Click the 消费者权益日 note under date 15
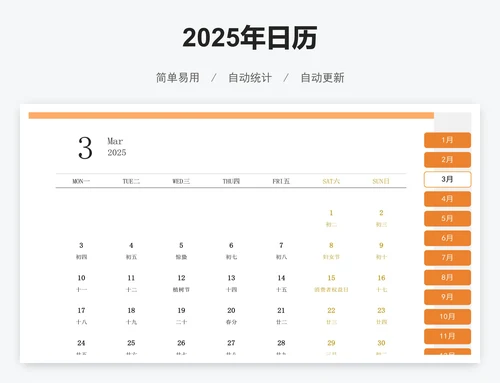 [331, 290]
